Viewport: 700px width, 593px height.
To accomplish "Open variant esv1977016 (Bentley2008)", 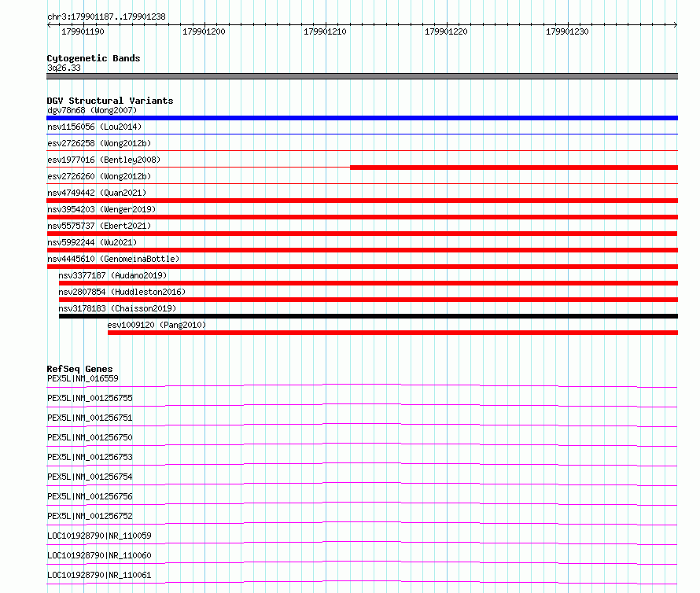I will [x=104, y=160].
